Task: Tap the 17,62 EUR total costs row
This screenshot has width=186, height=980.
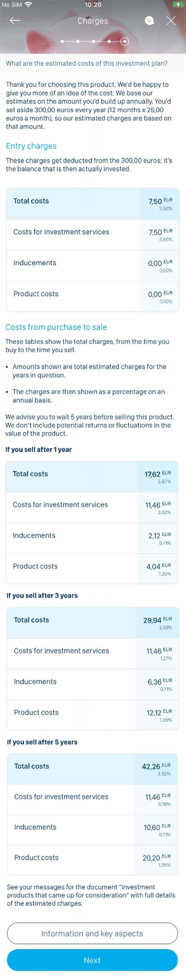Action: pos(92,477)
